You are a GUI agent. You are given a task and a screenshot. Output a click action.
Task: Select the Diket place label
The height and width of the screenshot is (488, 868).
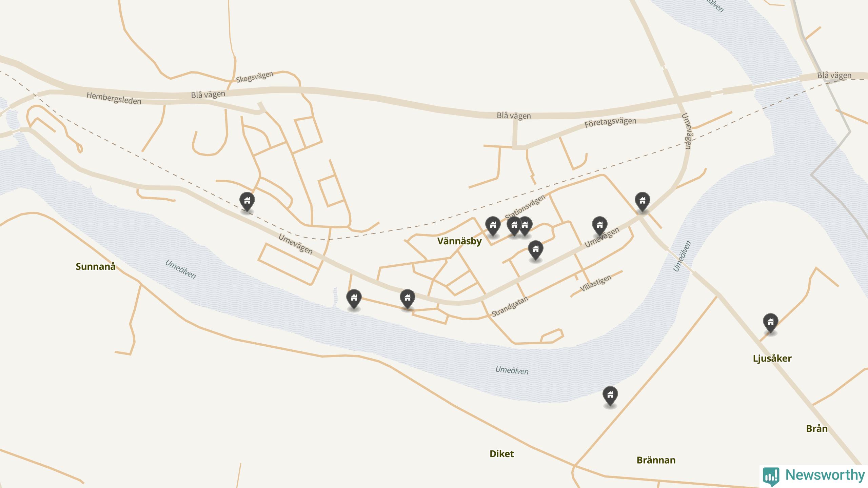(501, 454)
